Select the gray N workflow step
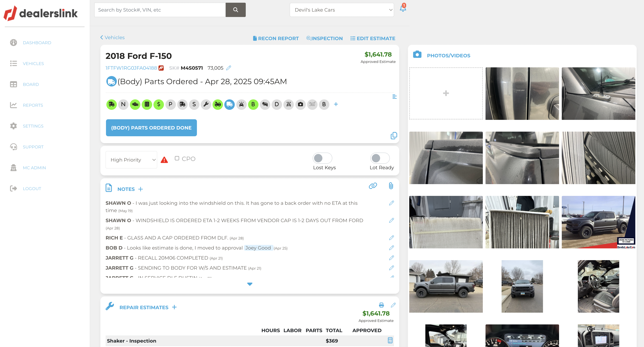Image resolution: width=644 pixels, height=347 pixels. 123,104
